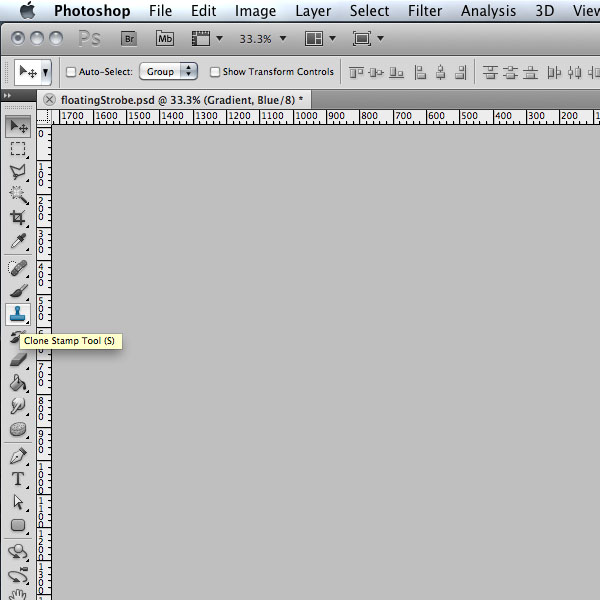Launch Mini Bridge with the Mb button
The image size is (600, 600).
coord(165,39)
